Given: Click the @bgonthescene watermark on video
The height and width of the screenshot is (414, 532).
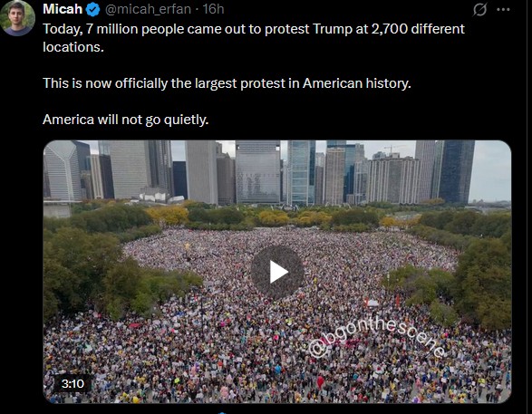Looking at the screenshot, I should pos(377,338).
